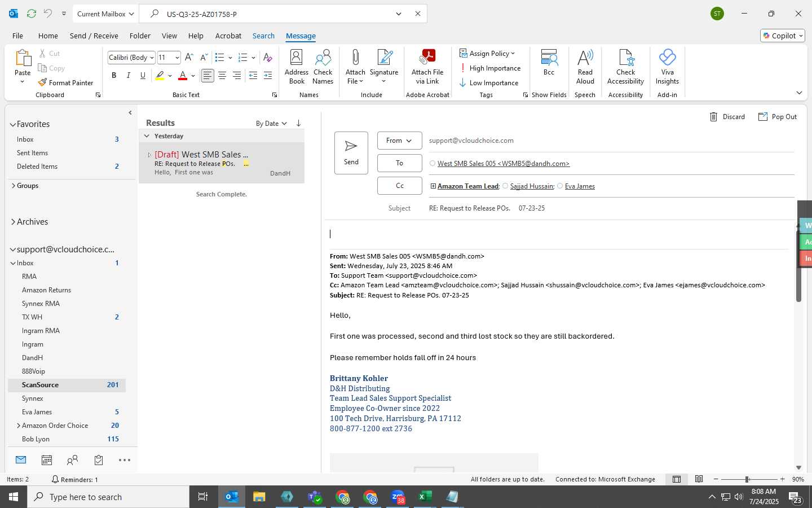Open Excel from the taskbar

[x=425, y=497]
